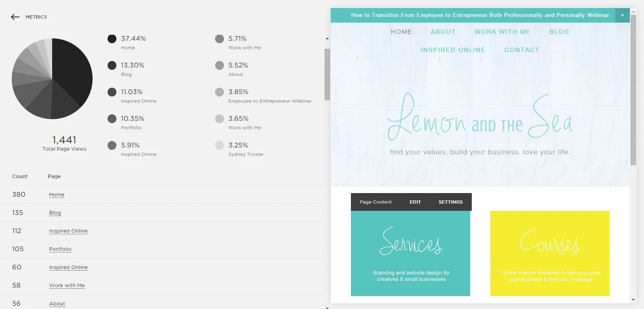The image size is (644, 309).
Task: Open the Services teal tile
Action: click(x=410, y=253)
